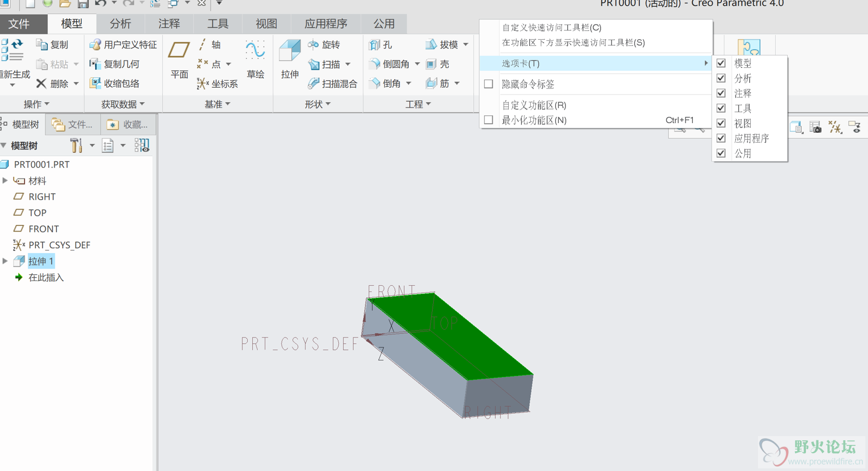This screenshot has height=471, width=868.
Task: Open the 选项卡(T) submenu entry
Action: point(596,63)
